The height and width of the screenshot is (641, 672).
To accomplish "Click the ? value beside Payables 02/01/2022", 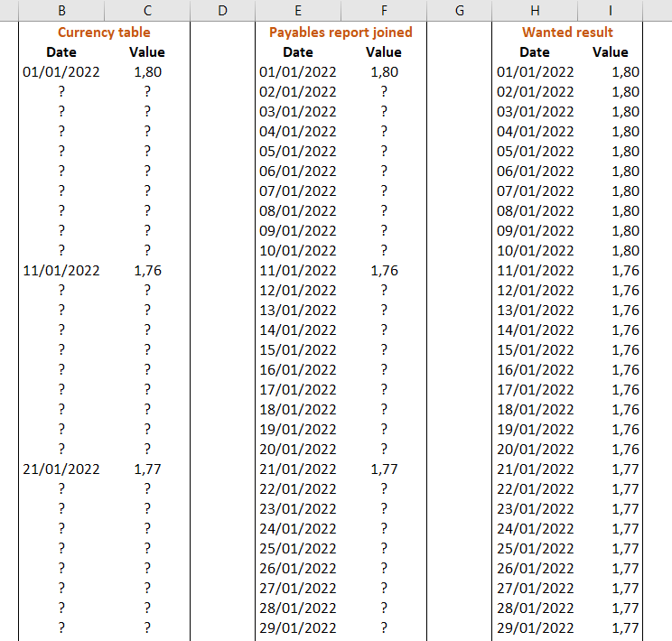I will (x=384, y=92).
